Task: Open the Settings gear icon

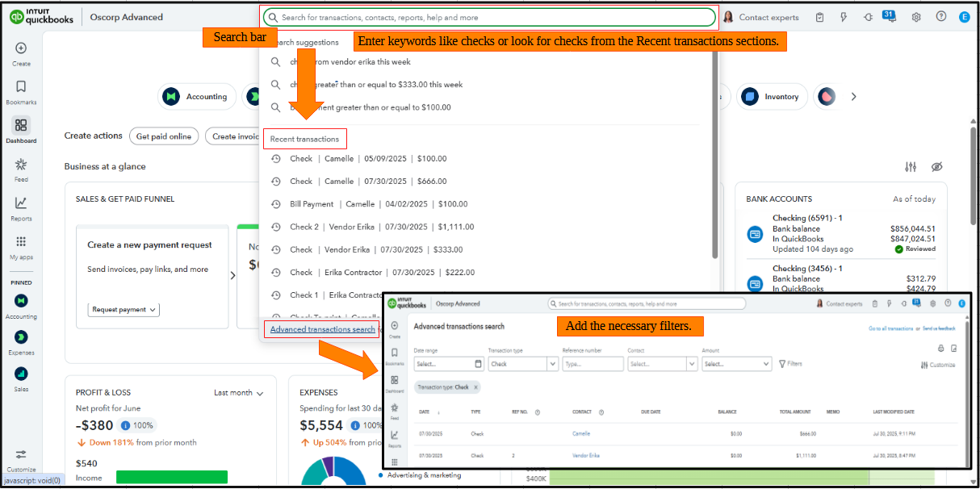Action: [916, 17]
